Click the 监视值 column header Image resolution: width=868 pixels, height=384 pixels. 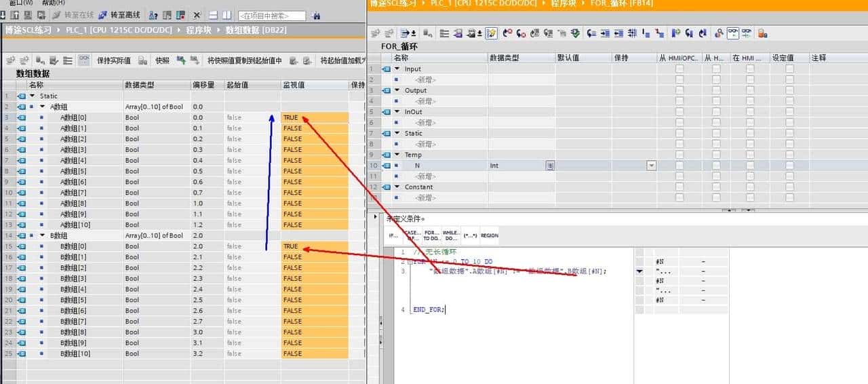click(x=315, y=85)
